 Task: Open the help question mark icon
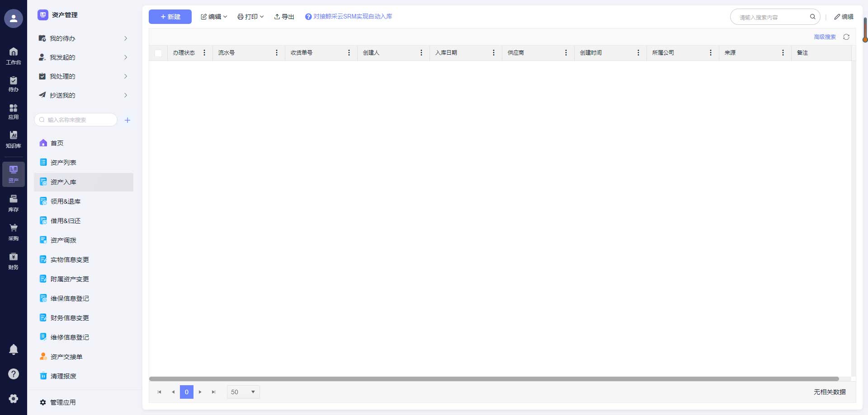pos(14,374)
